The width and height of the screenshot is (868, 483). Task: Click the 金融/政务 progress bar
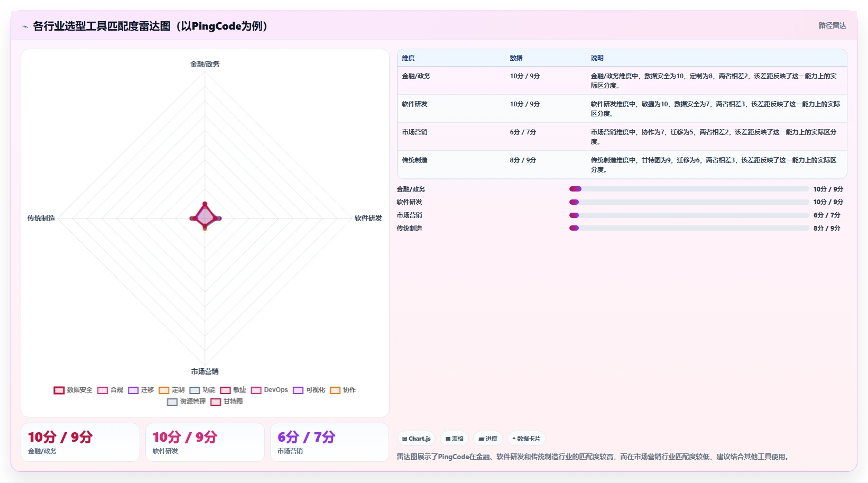pos(689,189)
